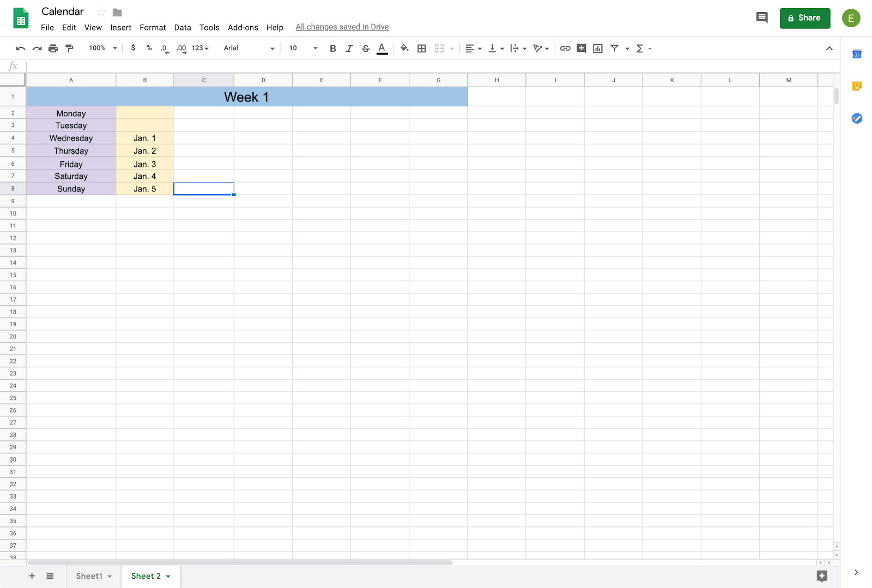Open comment history icon
Image resolution: width=872 pixels, height=588 pixels.
[762, 17]
